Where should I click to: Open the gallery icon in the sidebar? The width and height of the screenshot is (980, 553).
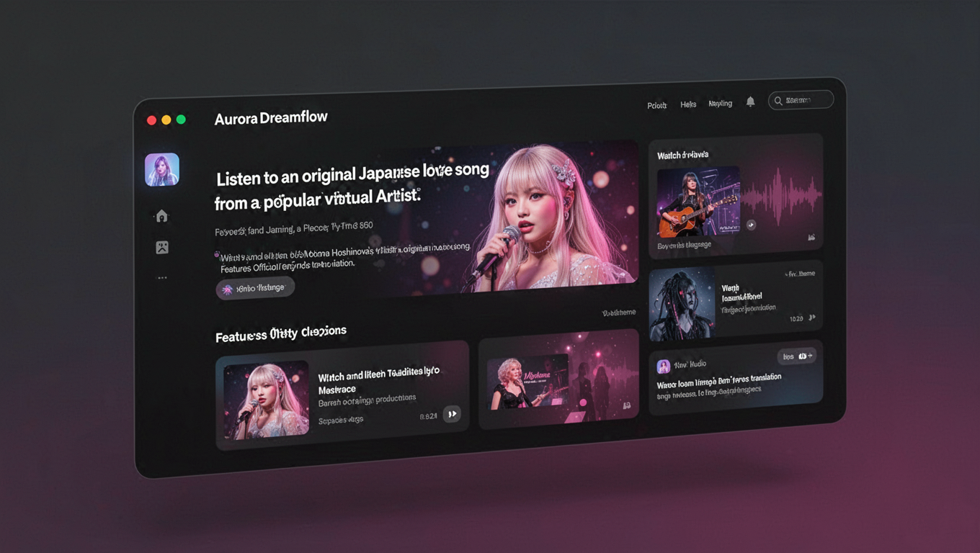162,246
